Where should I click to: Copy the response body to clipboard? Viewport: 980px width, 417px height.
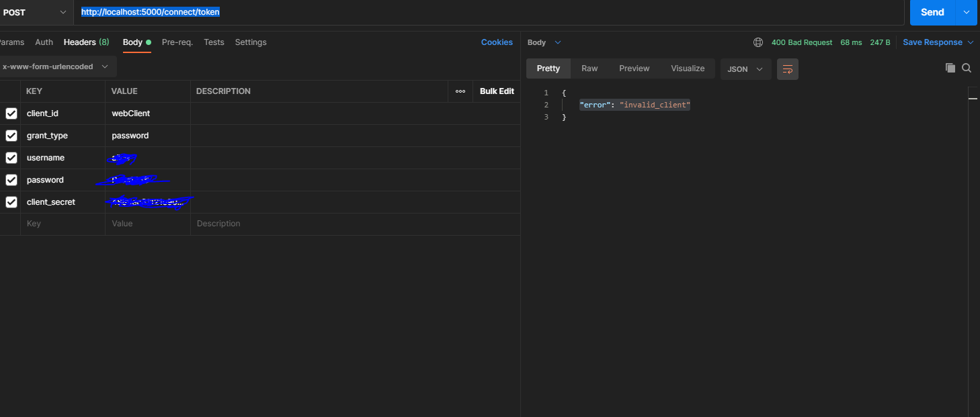coord(950,68)
